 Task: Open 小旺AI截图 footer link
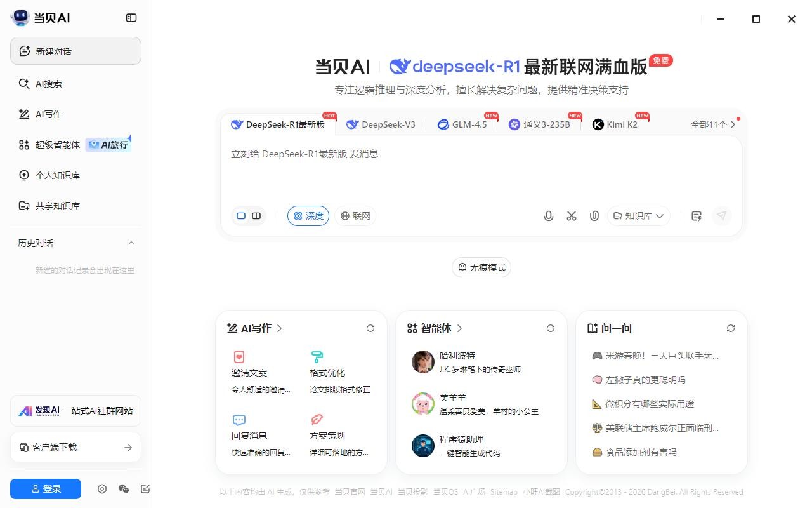pyautogui.click(x=542, y=492)
